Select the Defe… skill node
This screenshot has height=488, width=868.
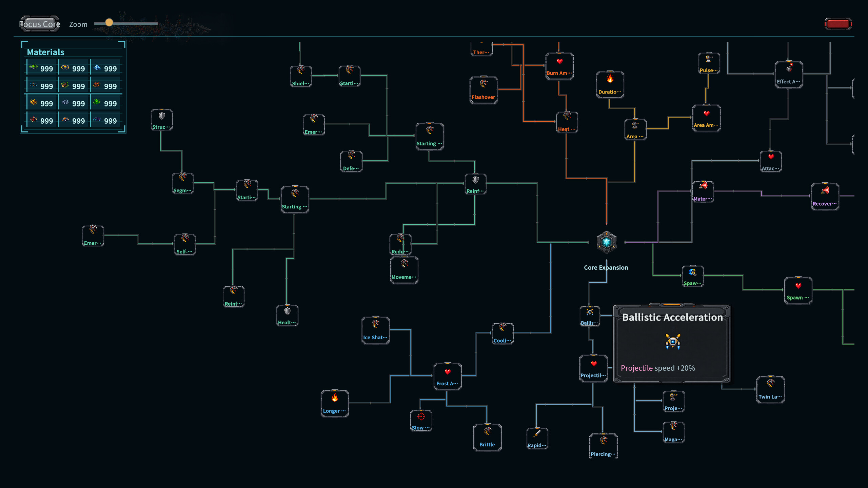click(x=351, y=161)
